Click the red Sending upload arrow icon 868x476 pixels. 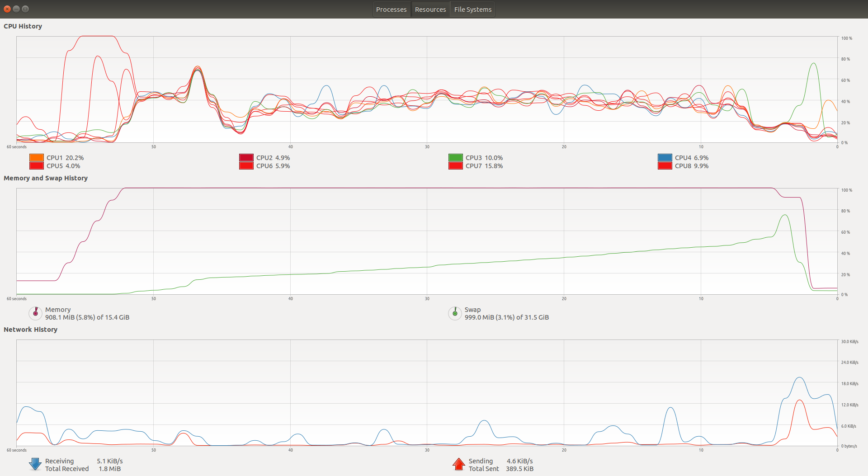point(458,464)
